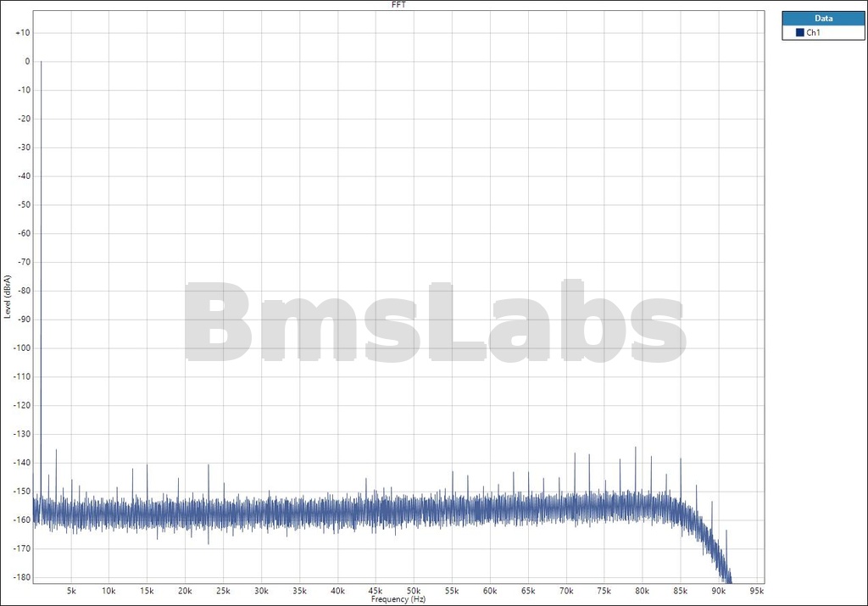This screenshot has height=606, width=868.
Task: Click the 5k frequency axis tick label
Action: click(71, 591)
